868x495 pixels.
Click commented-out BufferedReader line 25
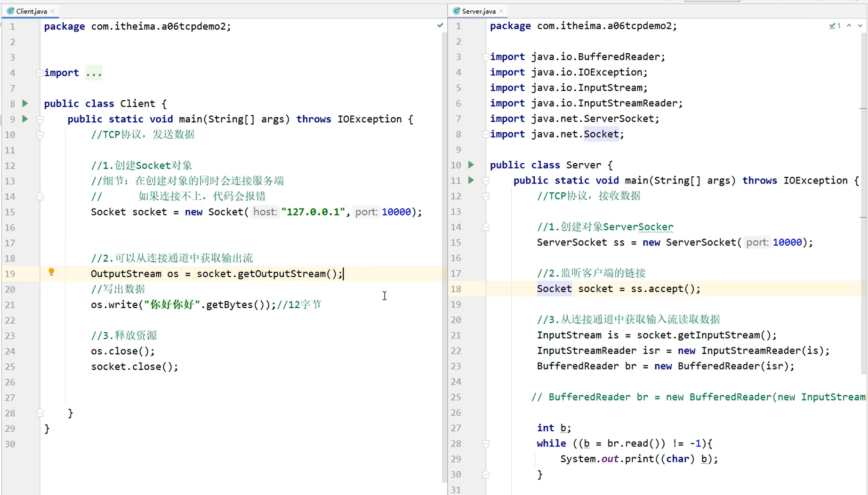(x=699, y=397)
